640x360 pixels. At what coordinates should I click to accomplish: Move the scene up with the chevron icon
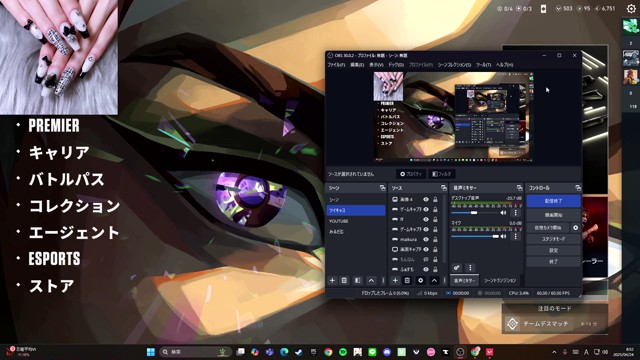(x=371, y=280)
